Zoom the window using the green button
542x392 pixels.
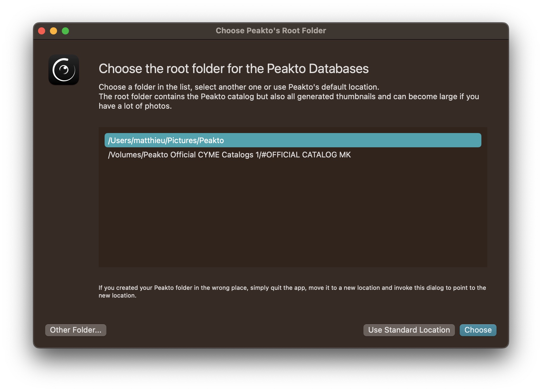coord(65,31)
